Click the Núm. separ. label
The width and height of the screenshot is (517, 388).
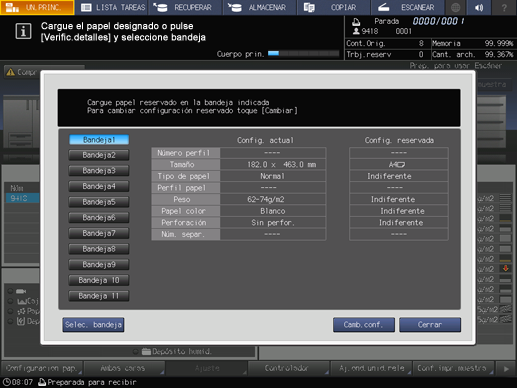tap(186, 234)
